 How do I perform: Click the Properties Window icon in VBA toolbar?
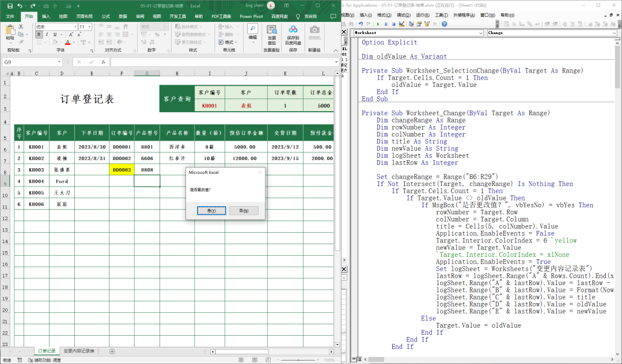419,24
